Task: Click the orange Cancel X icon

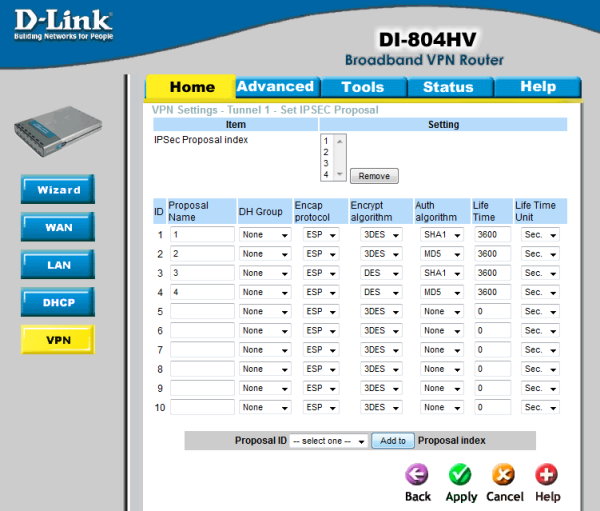Action: click(x=504, y=475)
